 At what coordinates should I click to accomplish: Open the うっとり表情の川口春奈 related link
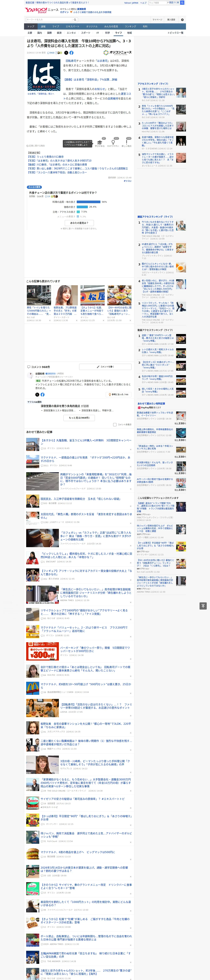[45, 157]
